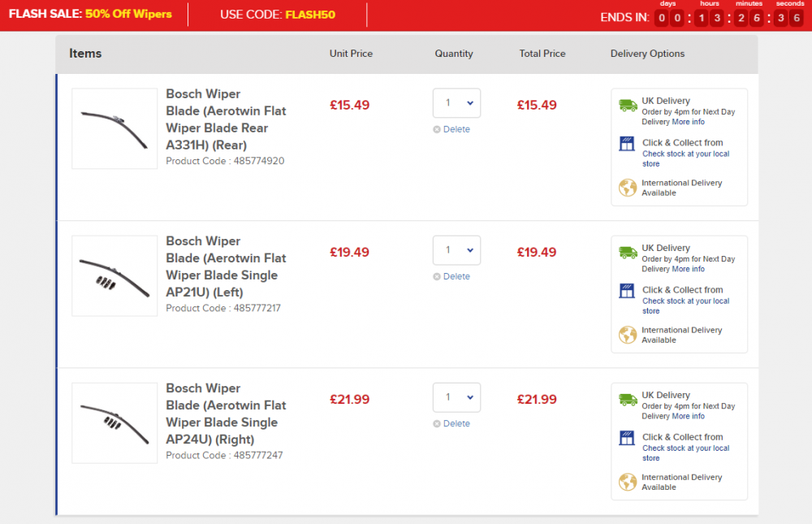Click the Delivery Options column header
812x524 pixels.
click(x=647, y=54)
